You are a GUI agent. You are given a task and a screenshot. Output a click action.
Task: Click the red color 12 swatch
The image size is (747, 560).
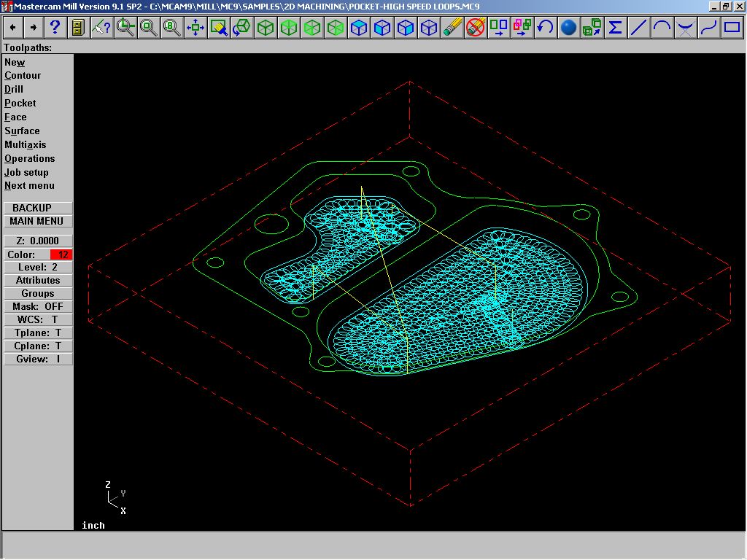61,254
